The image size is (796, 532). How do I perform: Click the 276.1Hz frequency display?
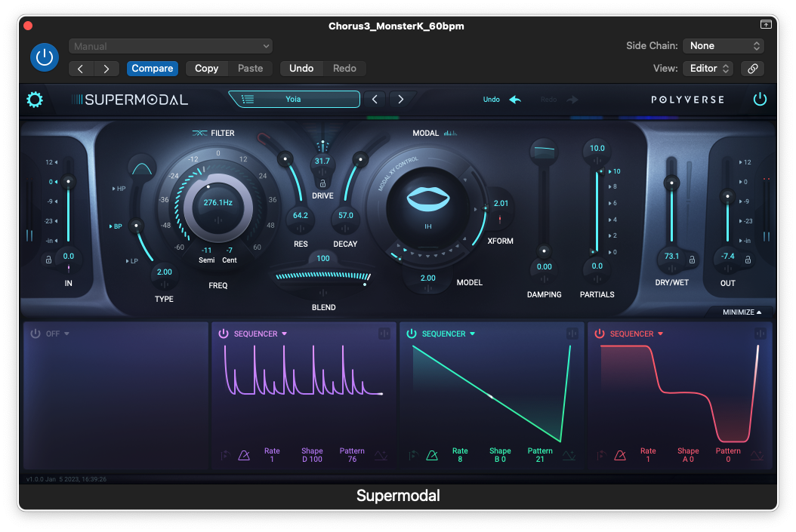(x=218, y=203)
